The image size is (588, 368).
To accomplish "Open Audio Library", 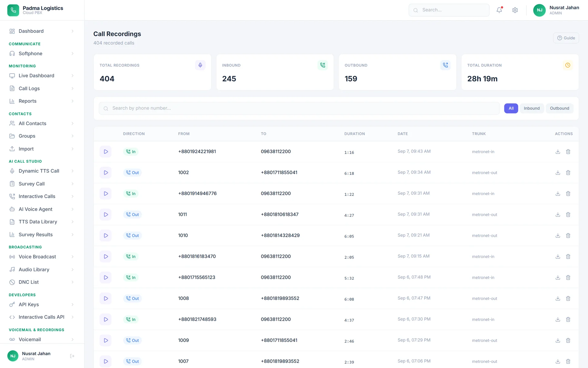I will click(42, 270).
